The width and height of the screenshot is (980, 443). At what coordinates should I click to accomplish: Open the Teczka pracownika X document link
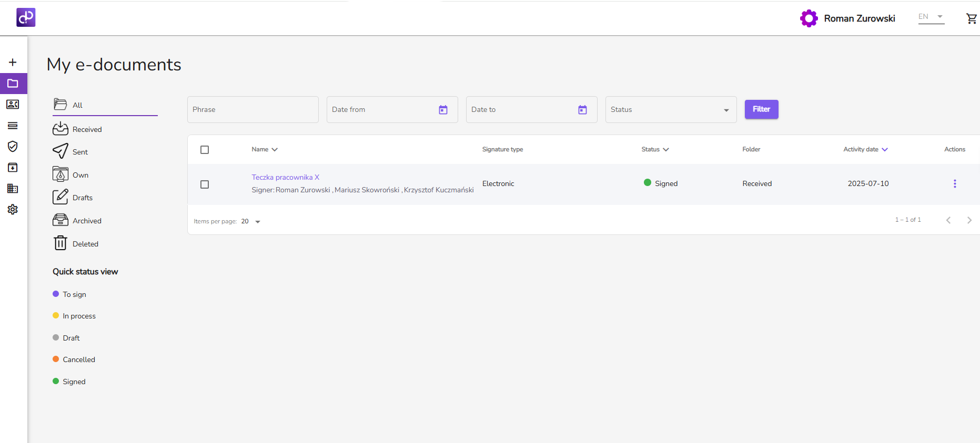click(x=285, y=178)
